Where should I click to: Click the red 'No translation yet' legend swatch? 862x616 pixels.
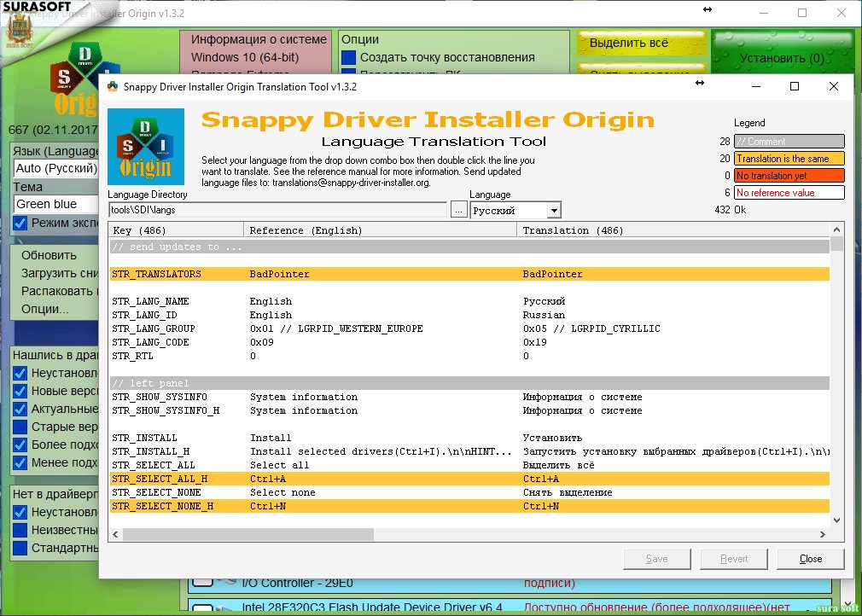pyautogui.click(x=789, y=176)
